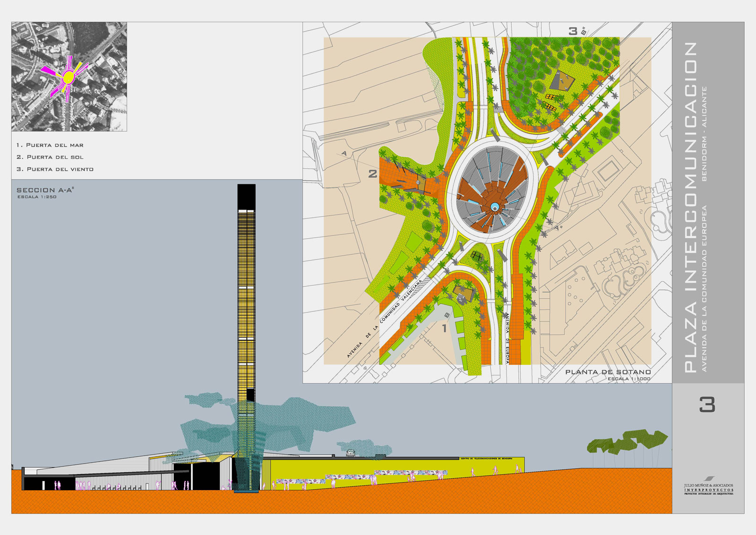Click the yellow circle on aerial photo

[69, 78]
